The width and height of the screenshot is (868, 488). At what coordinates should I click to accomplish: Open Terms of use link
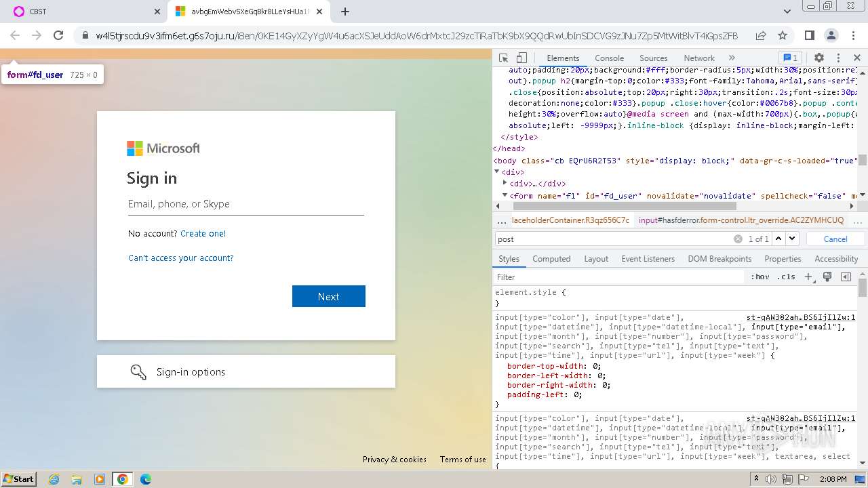tap(463, 459)
